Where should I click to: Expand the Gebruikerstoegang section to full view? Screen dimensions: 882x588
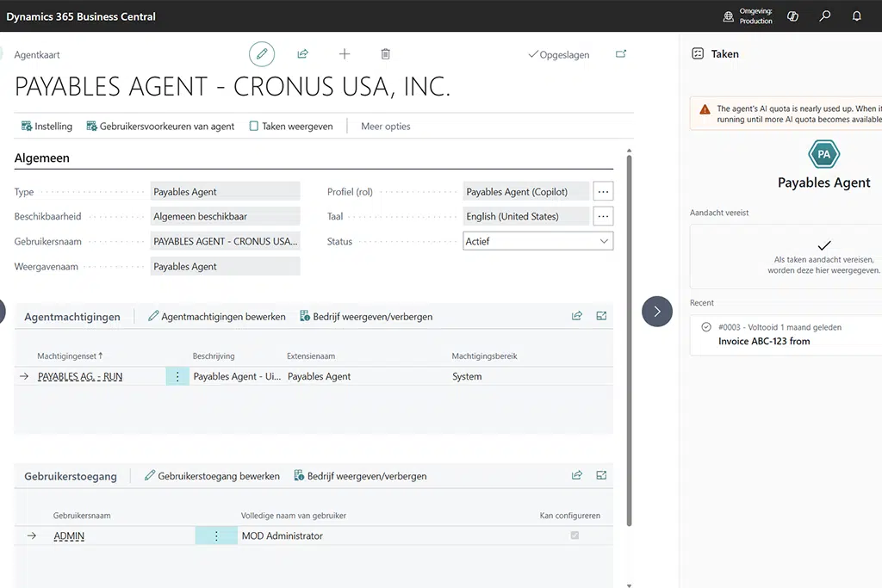pyautogui.click(x=601, y=475)
